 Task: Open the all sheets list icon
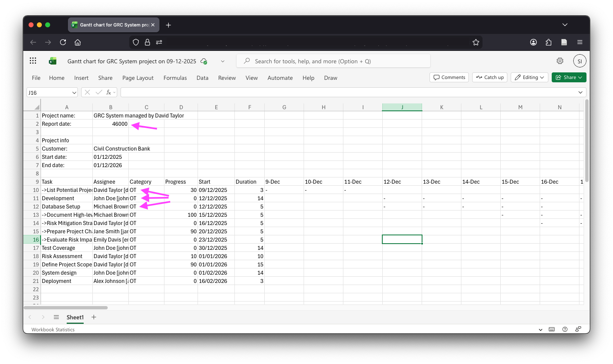pyautogui.click(x=56, y=317)
